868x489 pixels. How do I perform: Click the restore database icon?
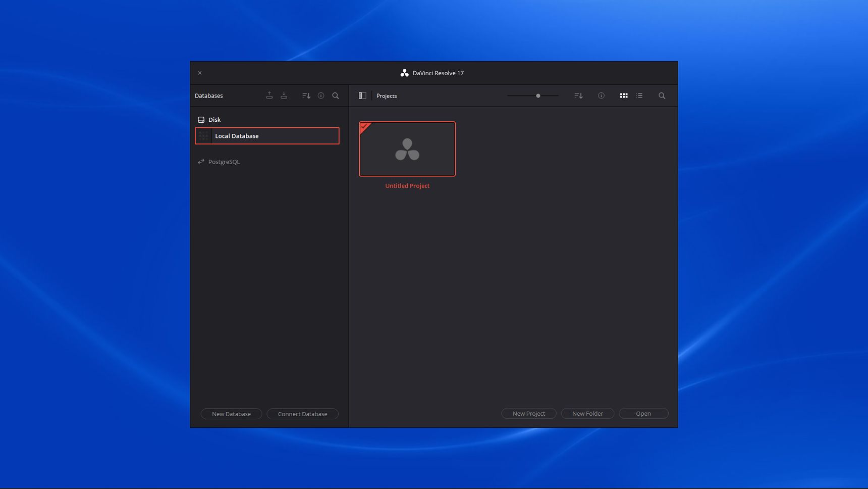(284, 95)
